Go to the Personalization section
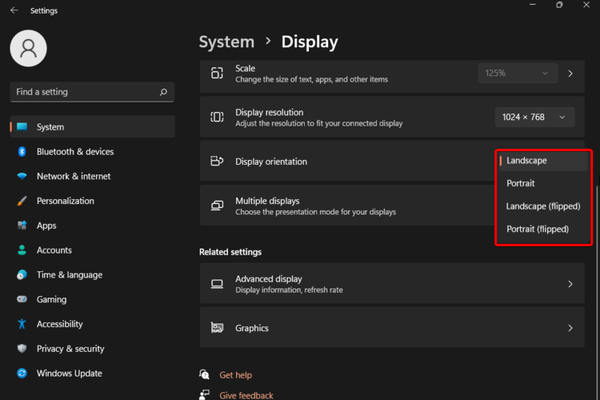This screenshot has width=600, height=400. point(92,201)
